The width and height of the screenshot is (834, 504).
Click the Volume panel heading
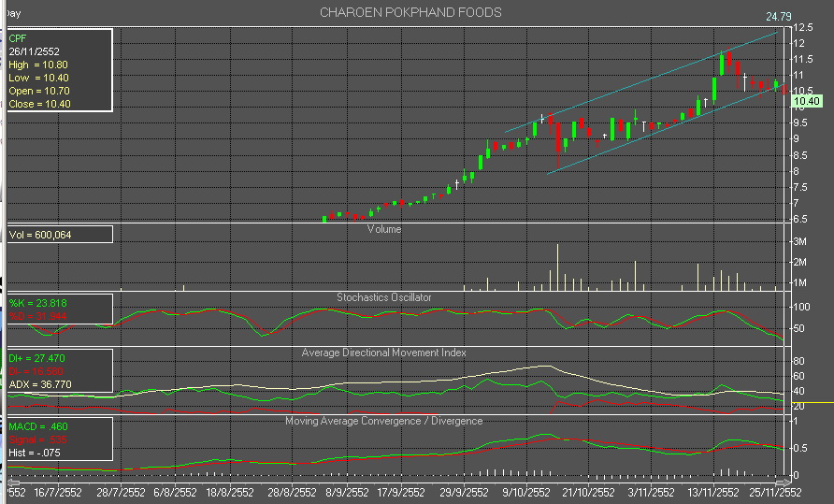pos(384,229)
